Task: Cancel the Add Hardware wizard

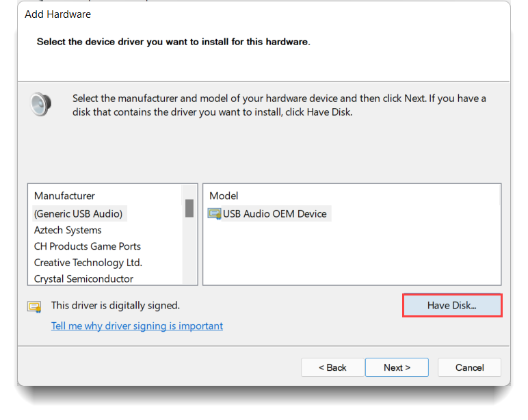Action: coord(469,367)
